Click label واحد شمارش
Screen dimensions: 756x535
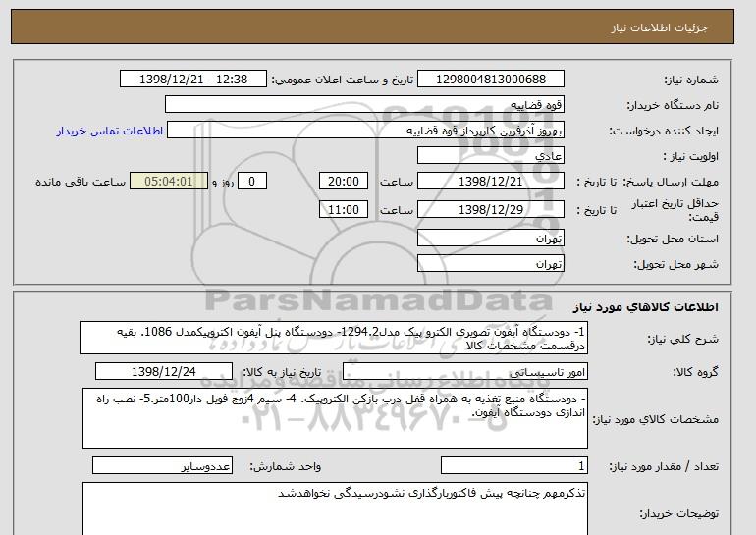pyautogui.click(x=286, y=466)
